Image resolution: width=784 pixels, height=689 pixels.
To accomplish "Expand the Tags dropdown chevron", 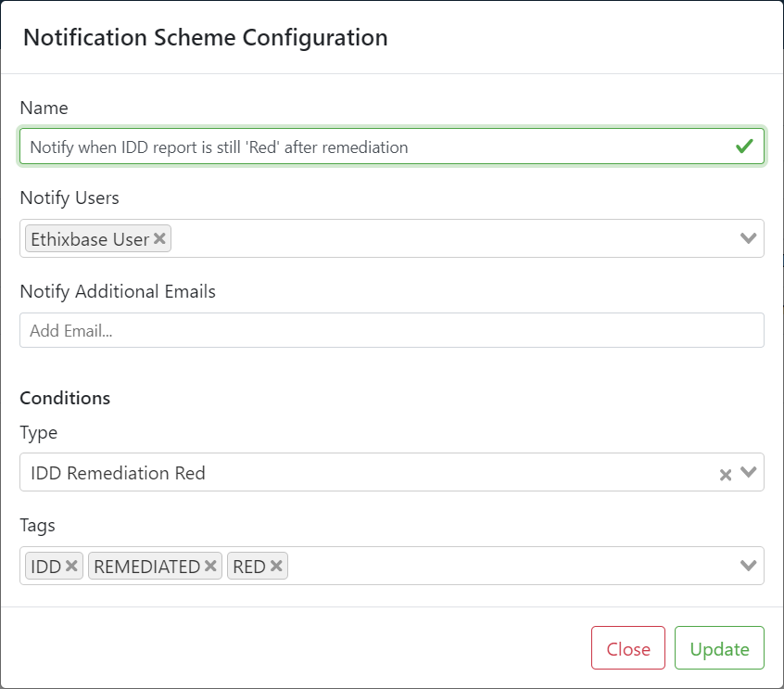I will click(x=749, y=566).
